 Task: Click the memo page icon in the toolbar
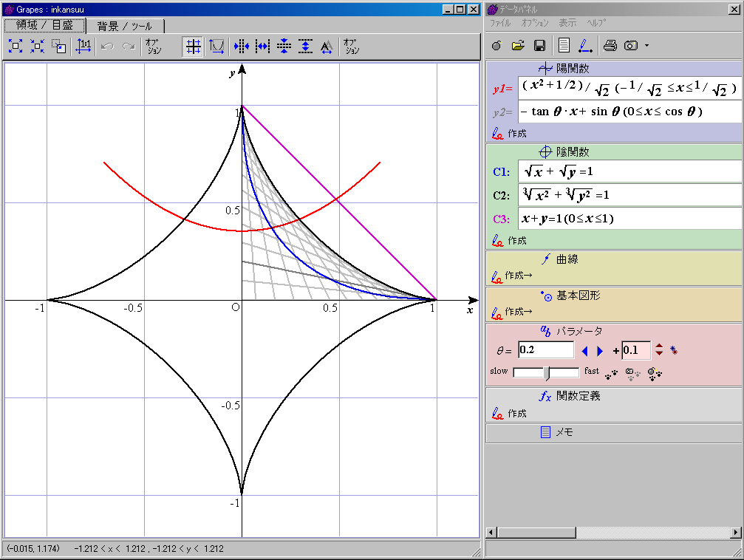[x=564, y=46]
